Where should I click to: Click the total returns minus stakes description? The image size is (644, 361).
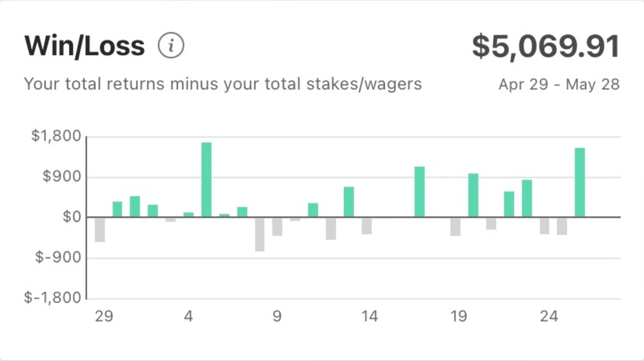coord(223,84)
